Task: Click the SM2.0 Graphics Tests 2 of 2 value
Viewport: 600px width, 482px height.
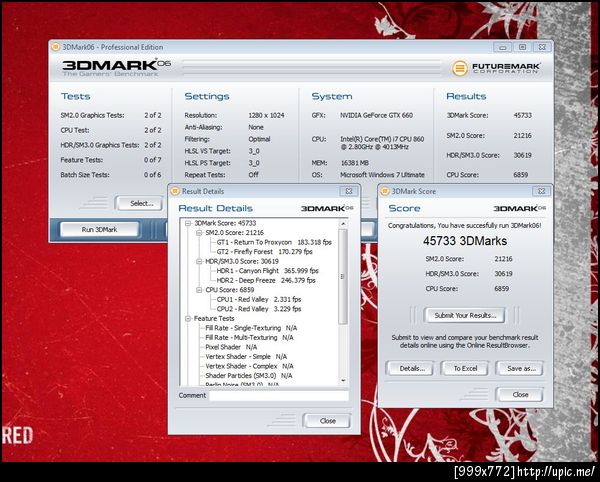Action: point(153,115)
